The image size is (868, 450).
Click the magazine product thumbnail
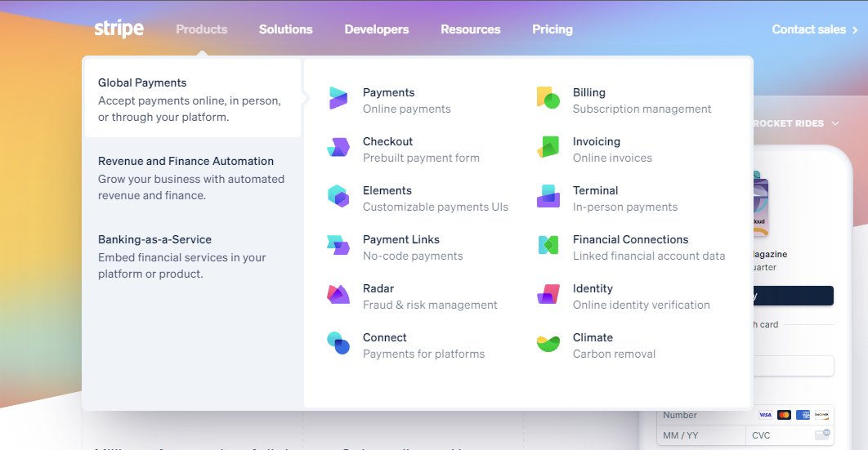(761, 203)
